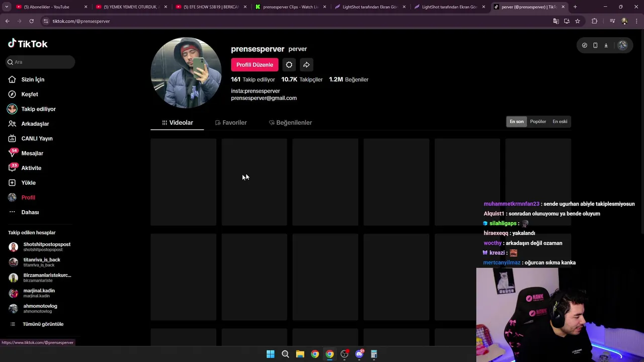Screen dimensions: 644x362
Task: Open the Keşfet explore page
Action: point(23,94)
